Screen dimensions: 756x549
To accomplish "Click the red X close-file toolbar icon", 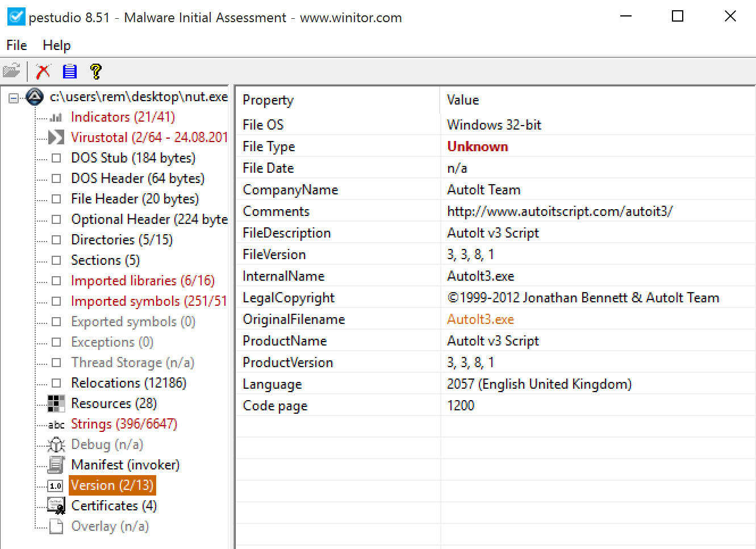I will point(43,71).
